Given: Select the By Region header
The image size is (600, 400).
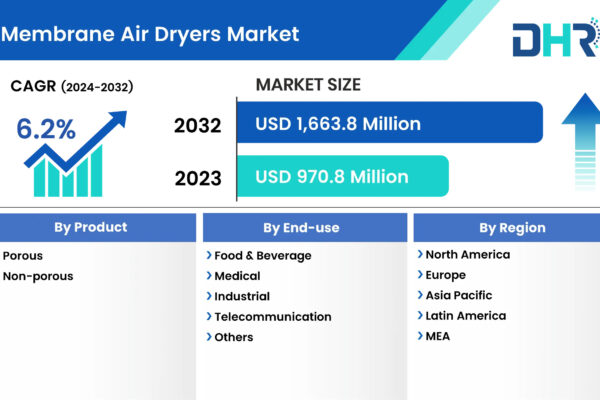Looking at the screenshot, I should click(x=507, y=227).
